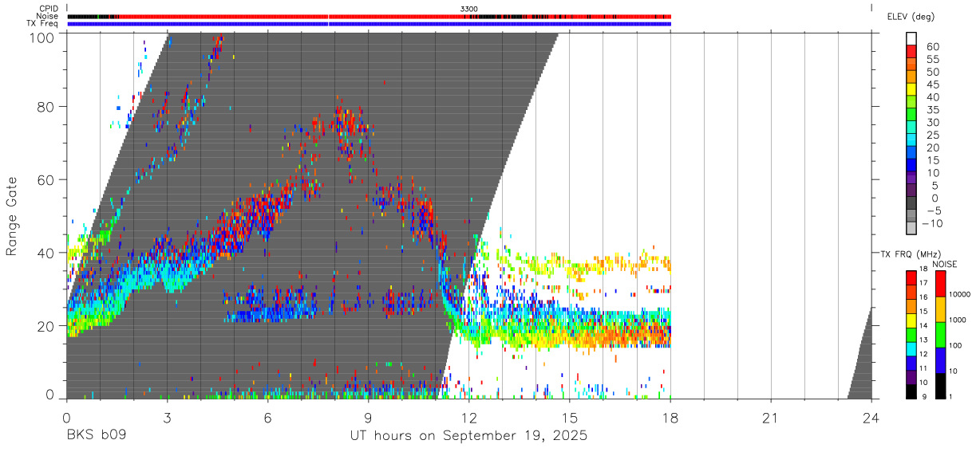Click the 100 label on NOISE scale

[955, 346]
